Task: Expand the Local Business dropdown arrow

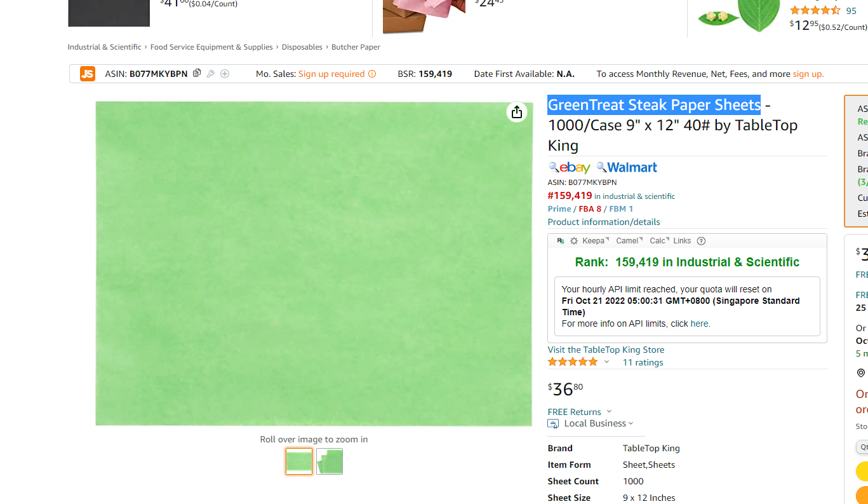Action: tap(631, 423)
